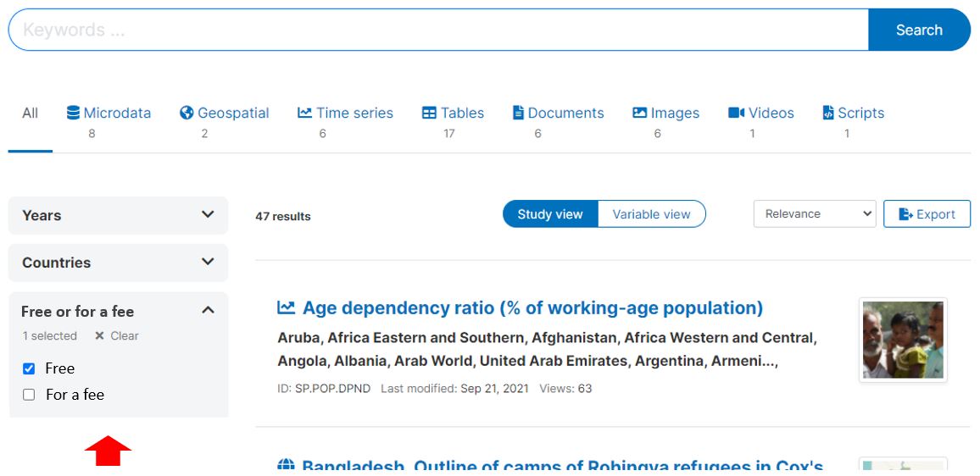
Task: Click the Tables grid icon
Action: tap(429, 113)
